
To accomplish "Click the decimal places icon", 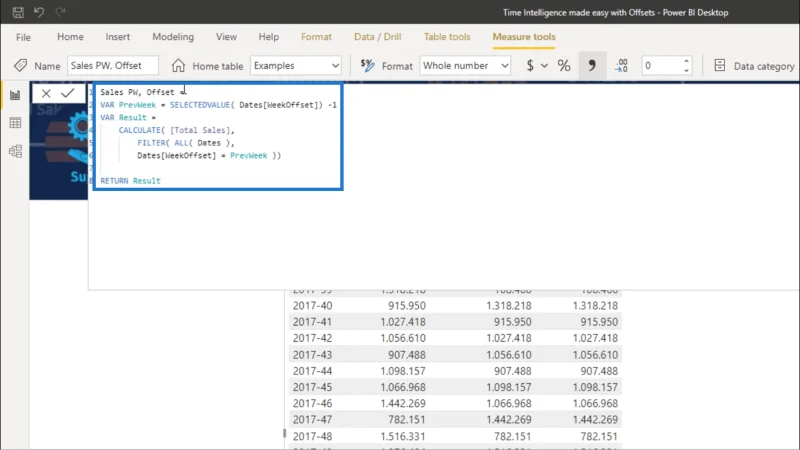I will pos(621,66).
